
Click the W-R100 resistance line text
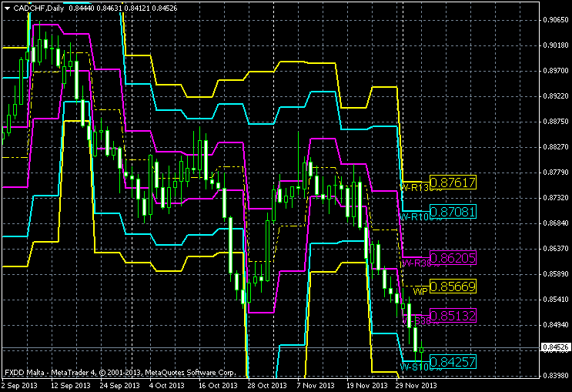tap(414, 217)
